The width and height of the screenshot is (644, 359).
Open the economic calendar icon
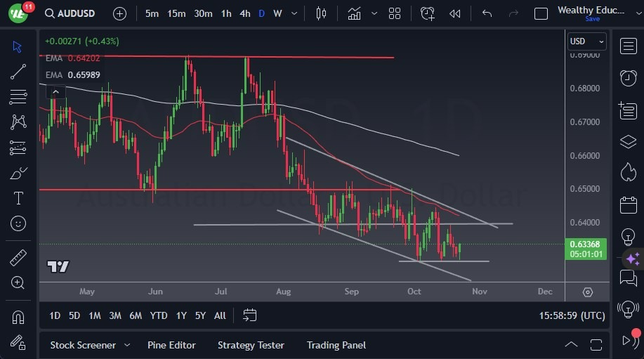[x=628, y=204]
